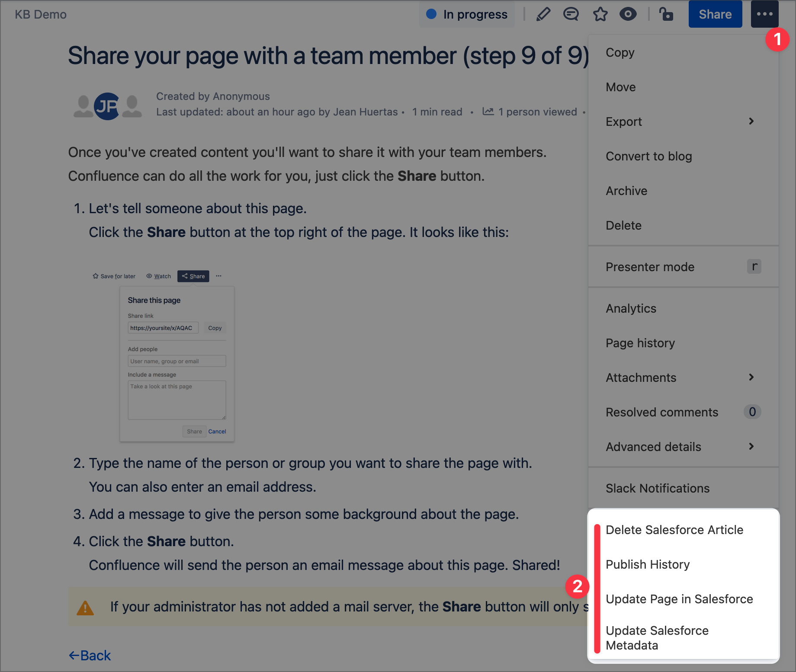This screenshot has width=796, height=672.
Task: Open the three-dot more actions menu
Action: pyautogui.click(x=764, y=14)
